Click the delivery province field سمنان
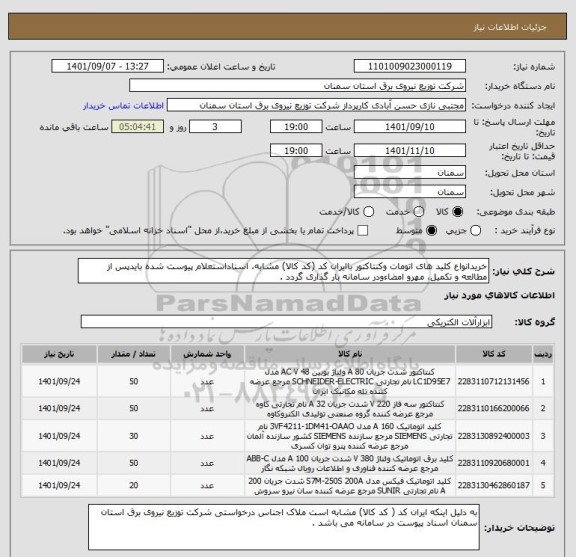 click(410, 173)
